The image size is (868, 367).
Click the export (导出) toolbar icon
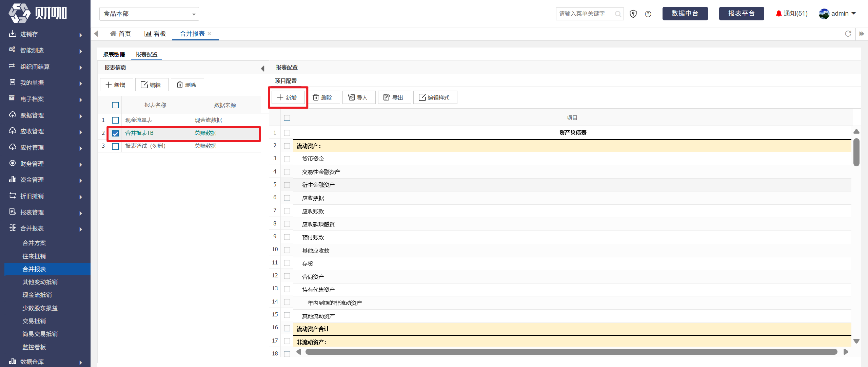tap(387, 97)
